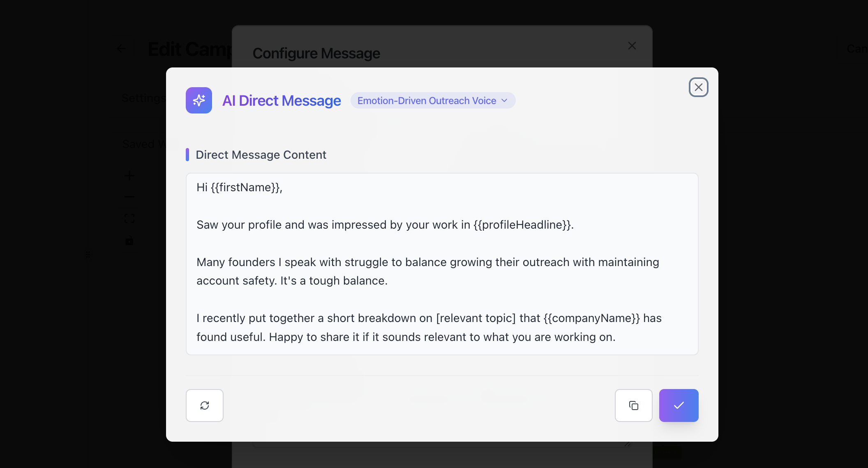The width and height of the screenshot is (868, 468).
Task: Click the {{firstName}} placeholder in the message
Action: click(x=245, y=188)
